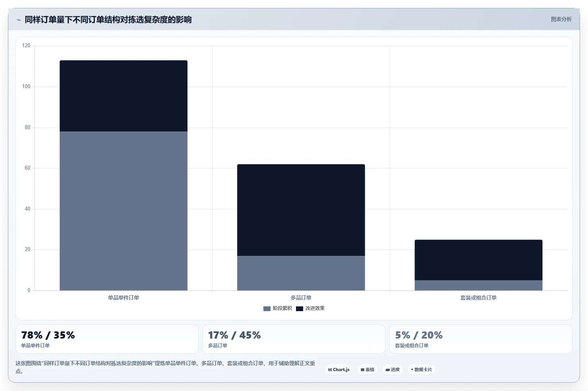Screen dimensions: 588x391
Task: Click the blue icon beside the chart title
Action: tap(19, 20)
